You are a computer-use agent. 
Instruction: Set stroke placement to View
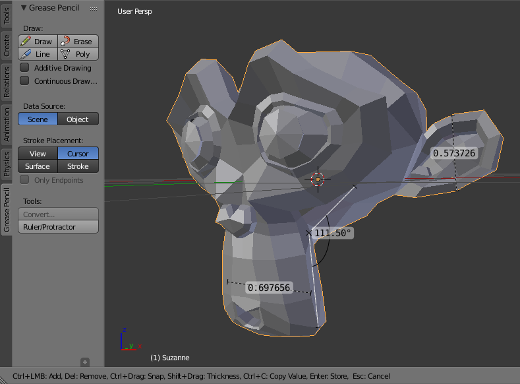coord(38,154)
